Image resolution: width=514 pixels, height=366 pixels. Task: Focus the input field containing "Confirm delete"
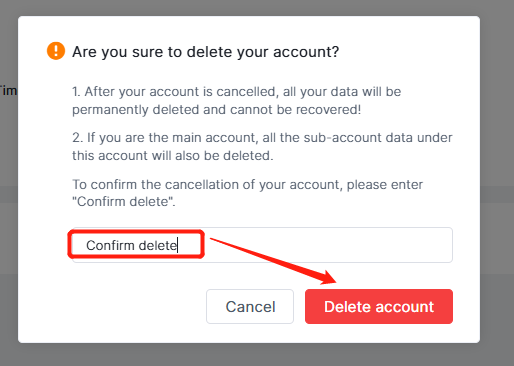(262, 245)
